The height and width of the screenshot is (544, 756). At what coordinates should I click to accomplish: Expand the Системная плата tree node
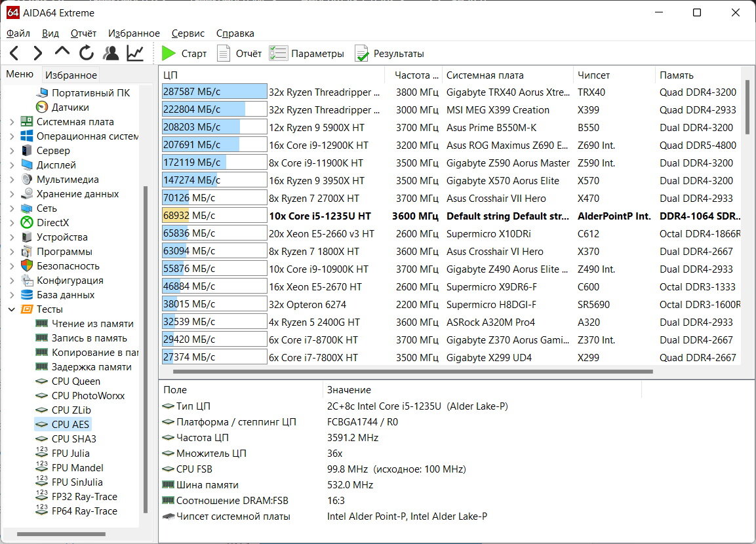pos(12,122)
